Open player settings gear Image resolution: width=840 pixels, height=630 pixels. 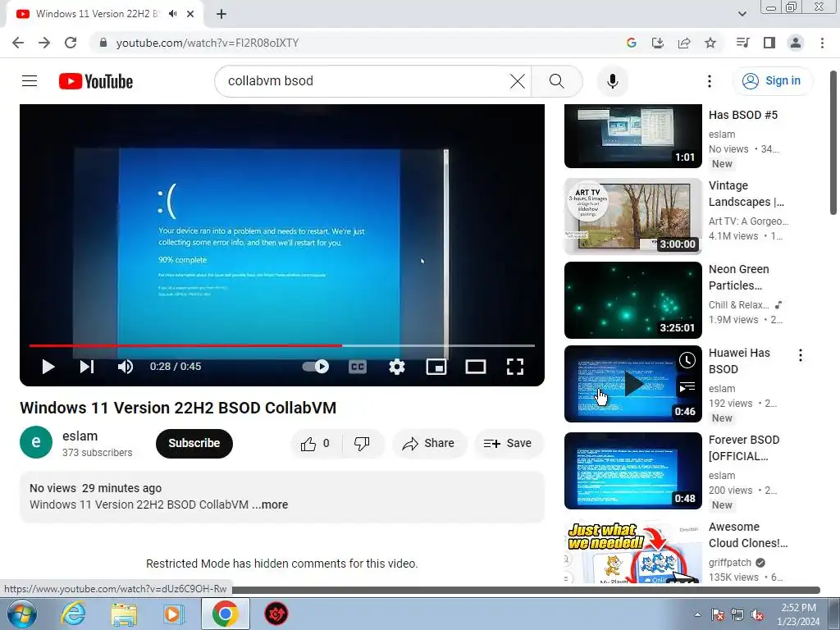396,367
